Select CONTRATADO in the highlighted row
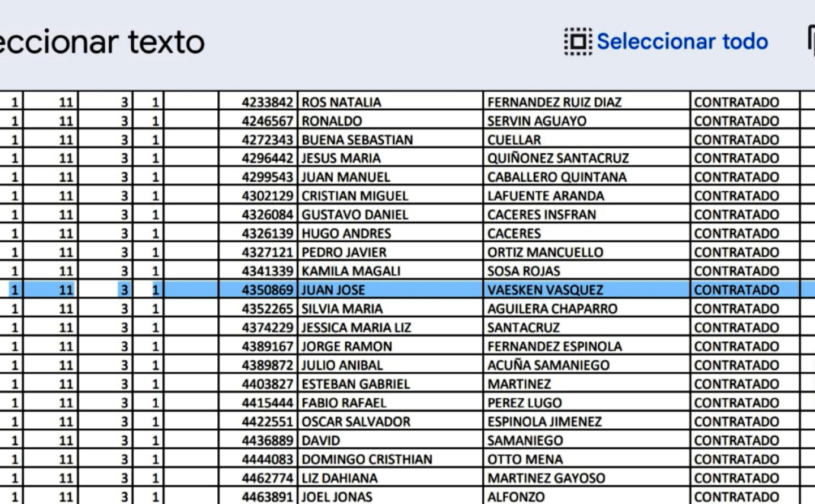 click(x=737, y=290)
